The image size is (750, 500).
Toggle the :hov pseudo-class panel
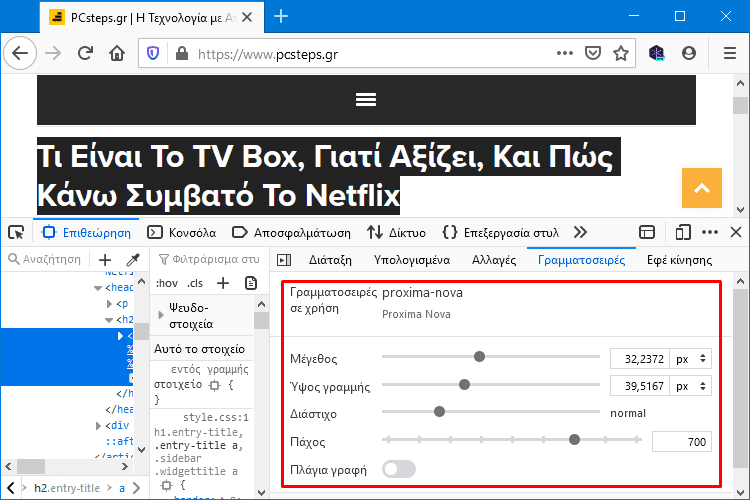pos(167,283)
